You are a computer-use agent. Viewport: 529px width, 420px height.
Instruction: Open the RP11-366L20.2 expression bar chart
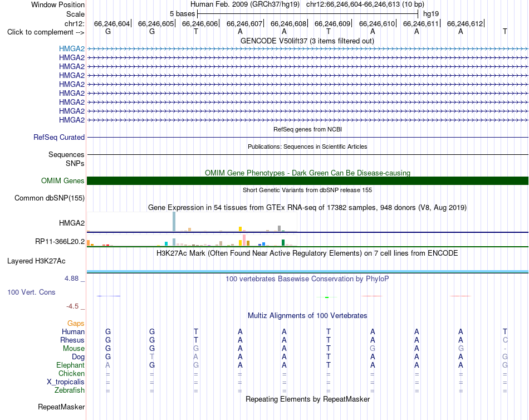pyautogui.click(x=192, y=241)
